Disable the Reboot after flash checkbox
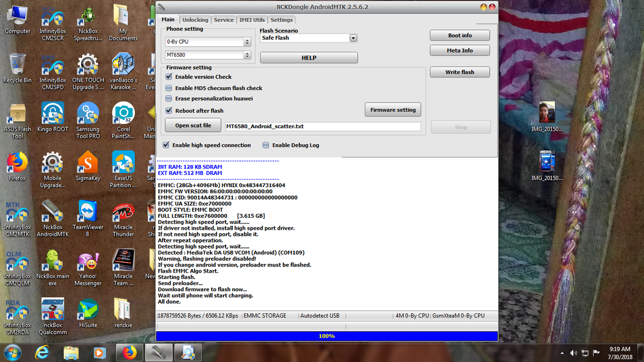644x362 pixels. [x=169, y=111]
